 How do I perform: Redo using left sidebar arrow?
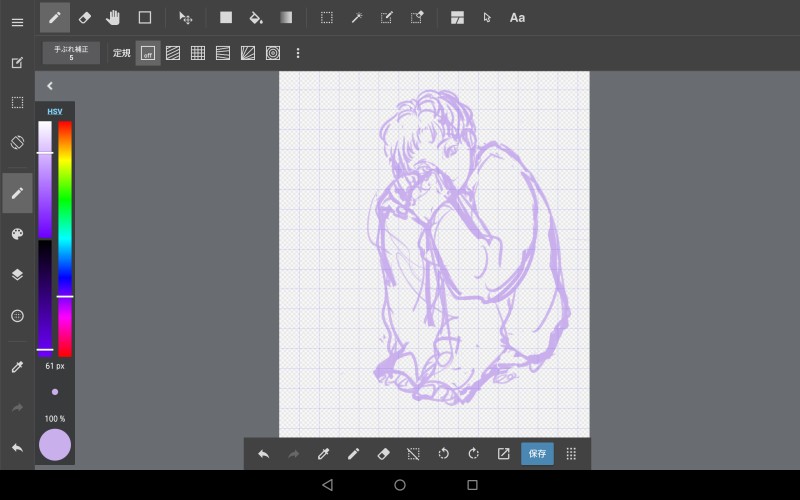coord(17,408)
